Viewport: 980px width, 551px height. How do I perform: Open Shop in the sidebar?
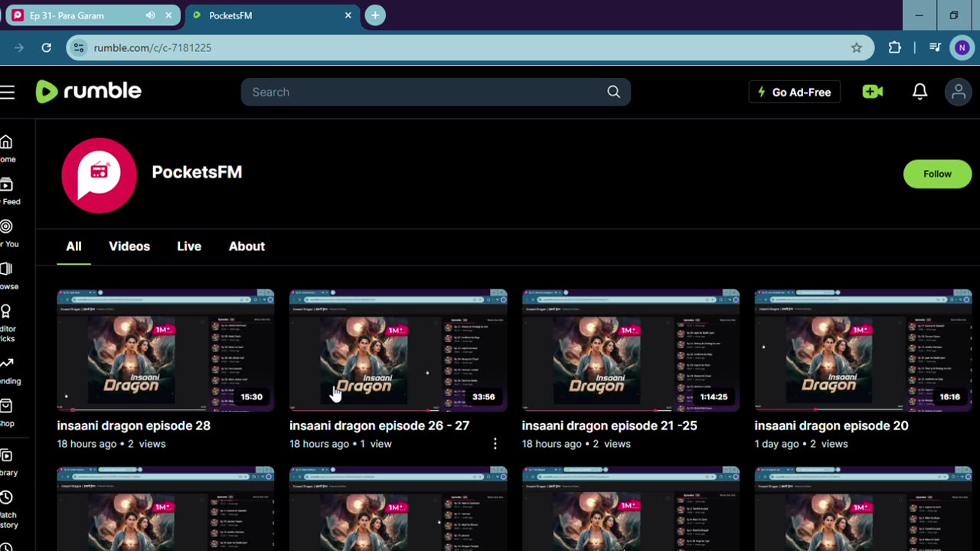[7, 412]
